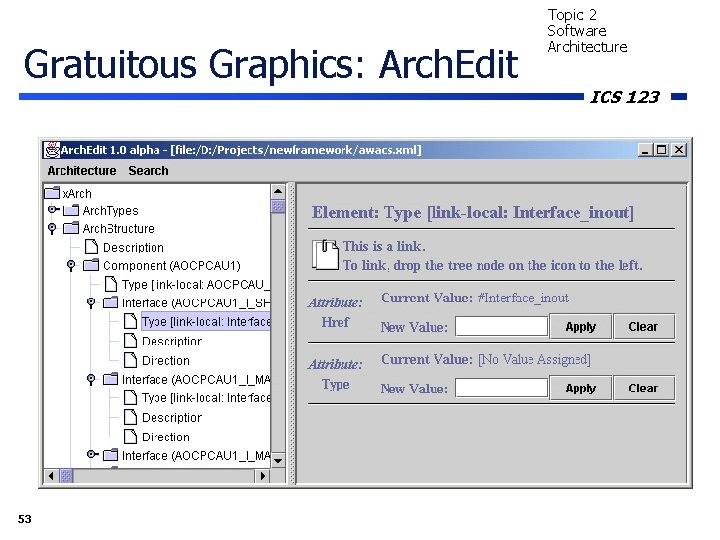The image size is (720, 540).
Task: Click the horizontal scrollbar thumb
Action: point(66,476)
